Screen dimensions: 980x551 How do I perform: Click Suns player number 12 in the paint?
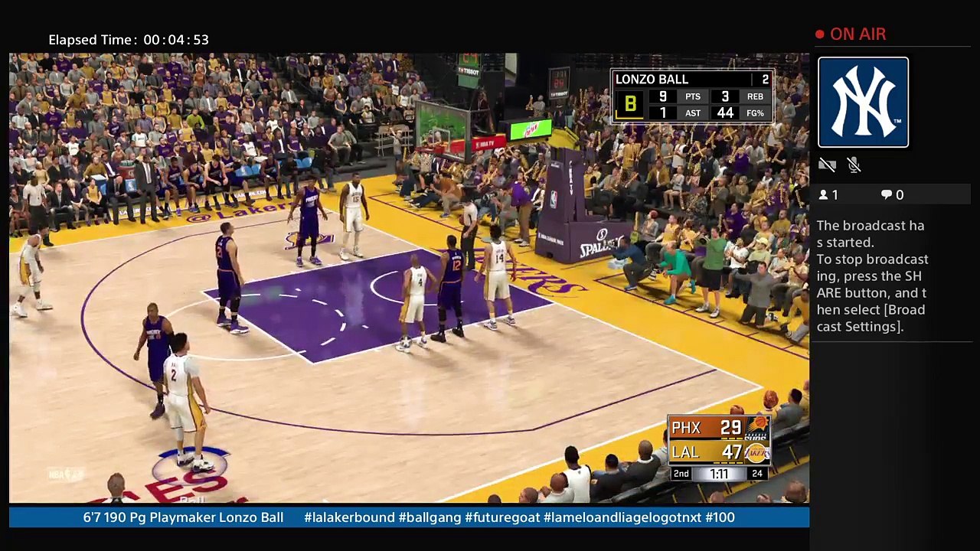coord(450,289)
